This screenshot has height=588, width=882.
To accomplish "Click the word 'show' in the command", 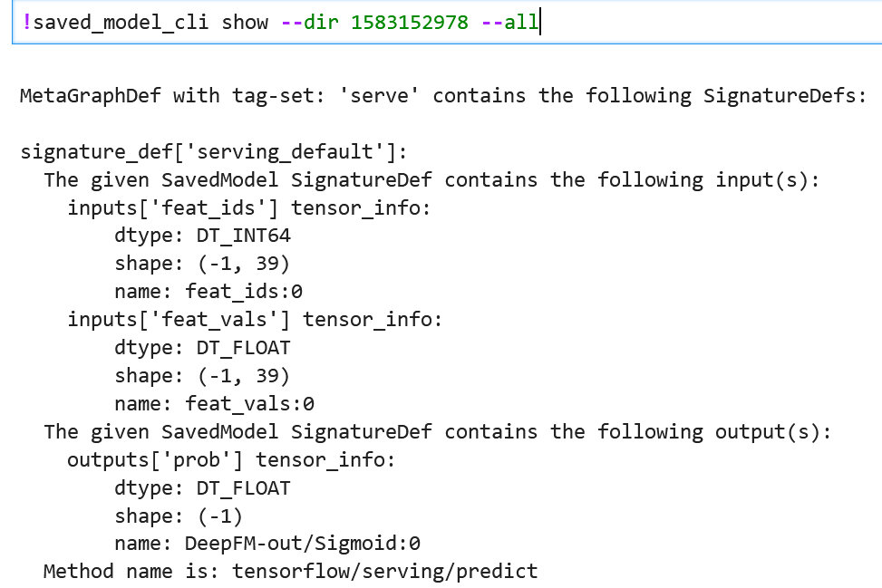I will [245, 22].
